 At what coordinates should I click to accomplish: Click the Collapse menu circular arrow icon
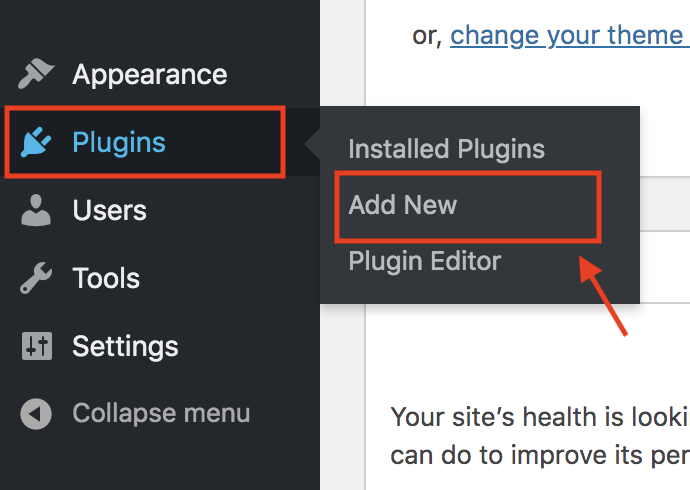(x=36, y=414)
